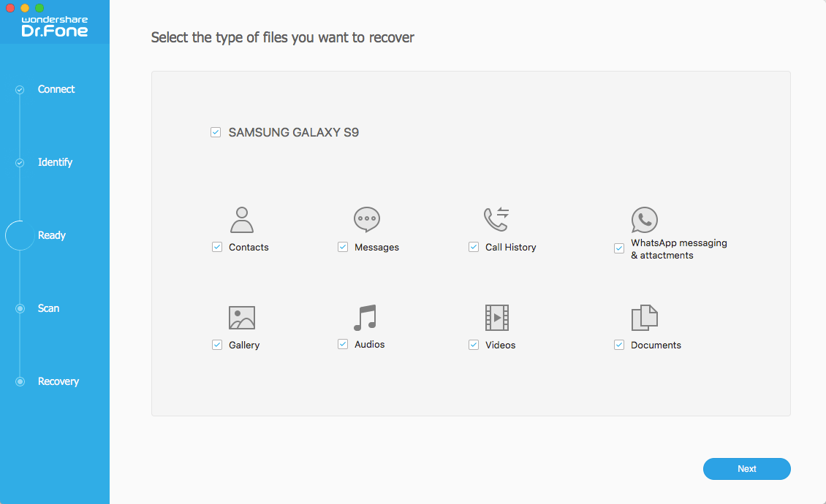
Task: Deselect the Call History checkbox
Action: pyautogui.click(x=474, y=247)
